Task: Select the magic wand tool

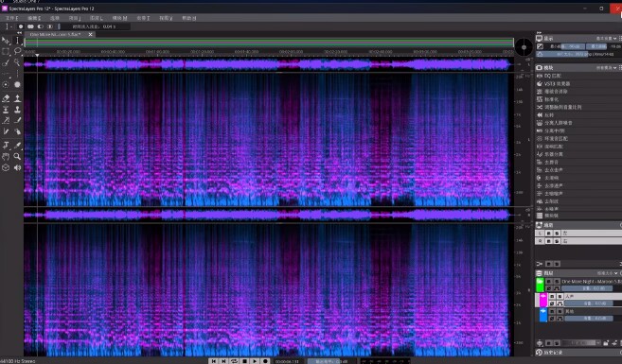Action: (x=17, y=62)
